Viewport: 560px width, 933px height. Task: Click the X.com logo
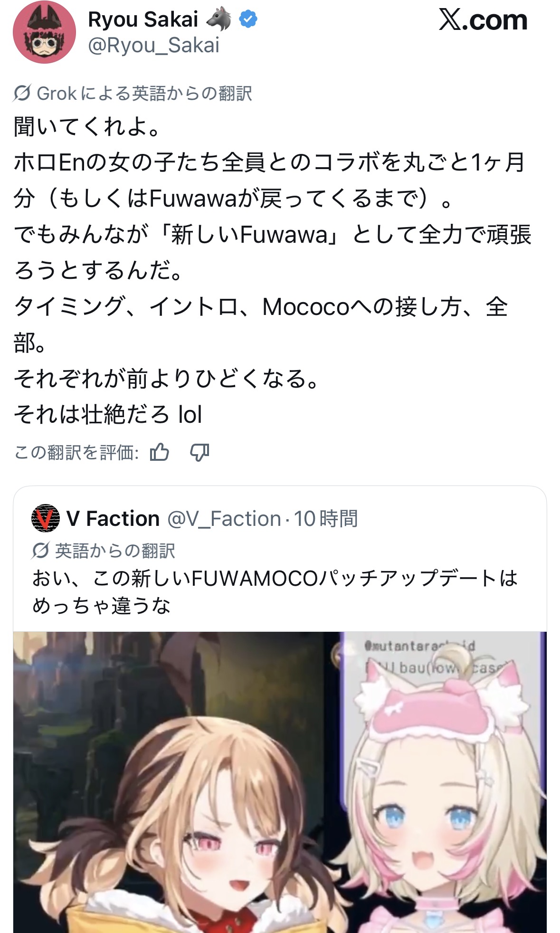point(483,20)
